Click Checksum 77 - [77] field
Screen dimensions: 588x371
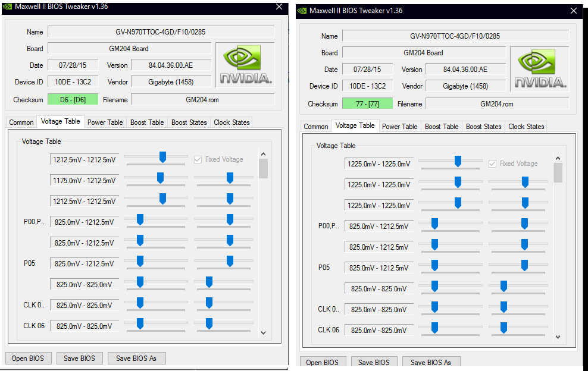point(368,104)
